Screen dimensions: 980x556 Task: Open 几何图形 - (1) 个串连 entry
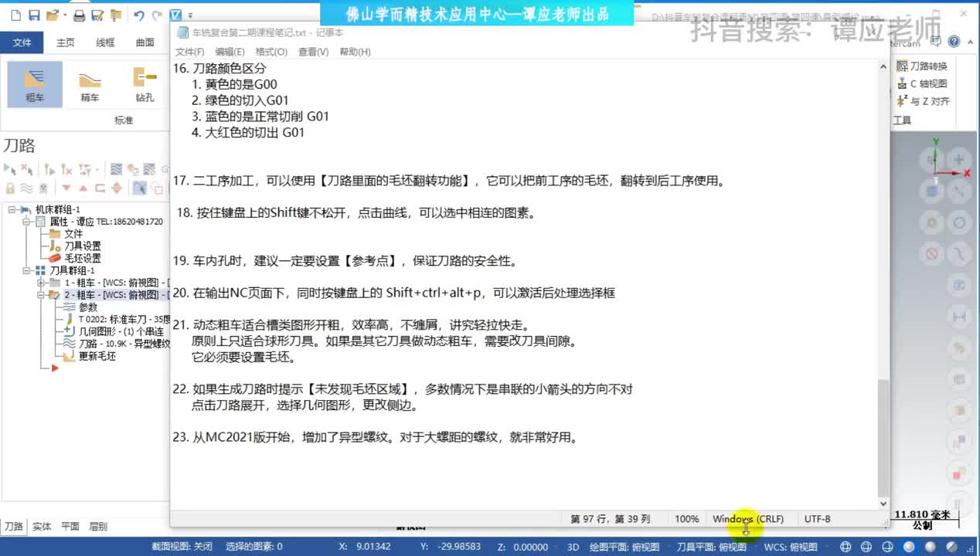tap(121, 331)
